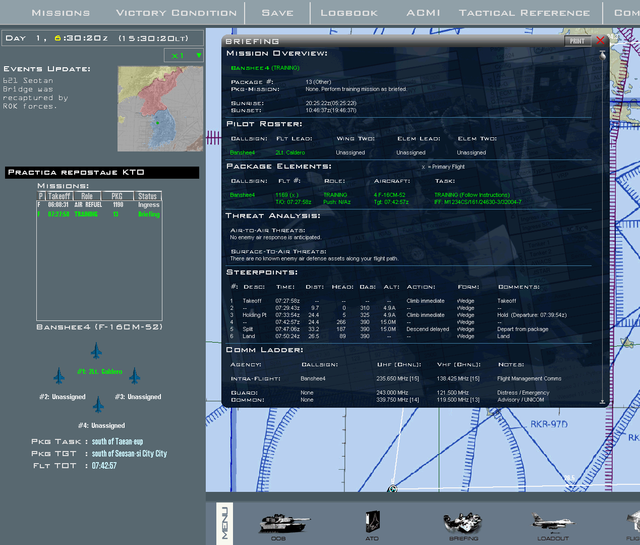The height and width of the screenshot is (545, 640).
Task: Click the P column header
Action: click(x=41, y=196)
